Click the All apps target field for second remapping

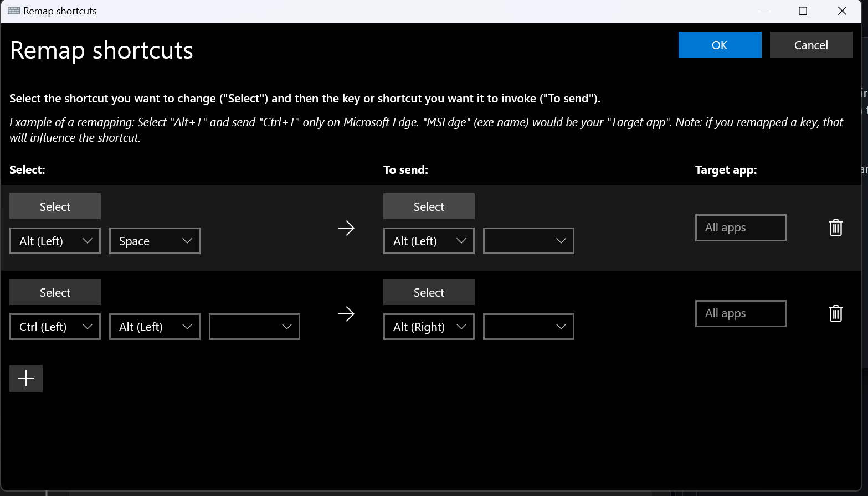click(x=741, y=313)
